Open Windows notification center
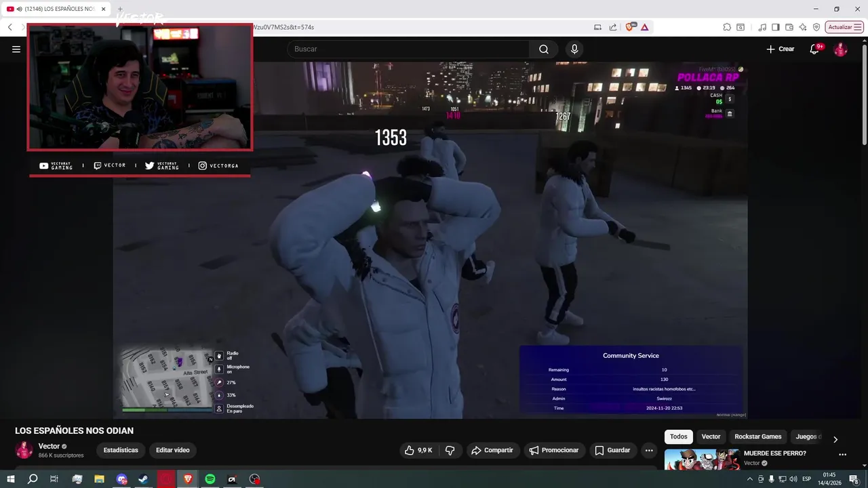The width and height of the screenshot is (868, 488). [x=854, y=479]
